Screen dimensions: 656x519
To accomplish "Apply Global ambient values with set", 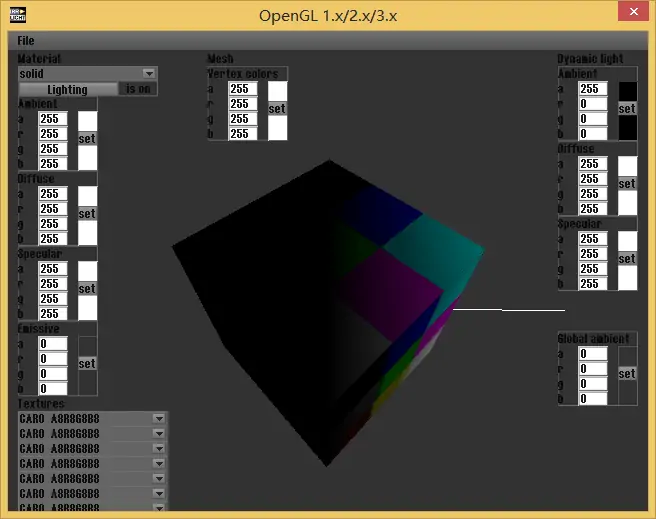I will click(627, 374).
